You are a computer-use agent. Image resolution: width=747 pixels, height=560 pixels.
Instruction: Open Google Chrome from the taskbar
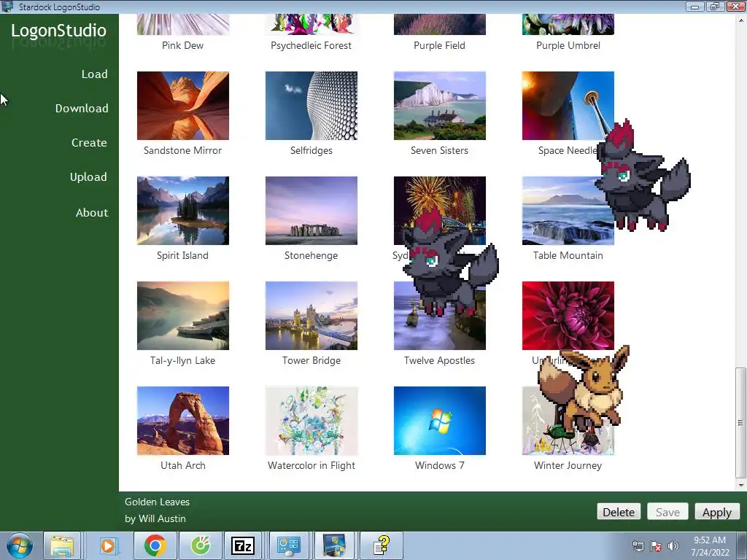pyautogui.click(x=155, y=545)
